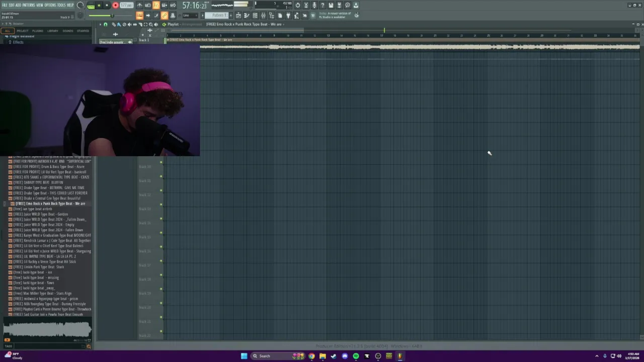Open the FILE menu
Image resolution: width=644 pixels, height=362 pixels.
tap(5, 5)
